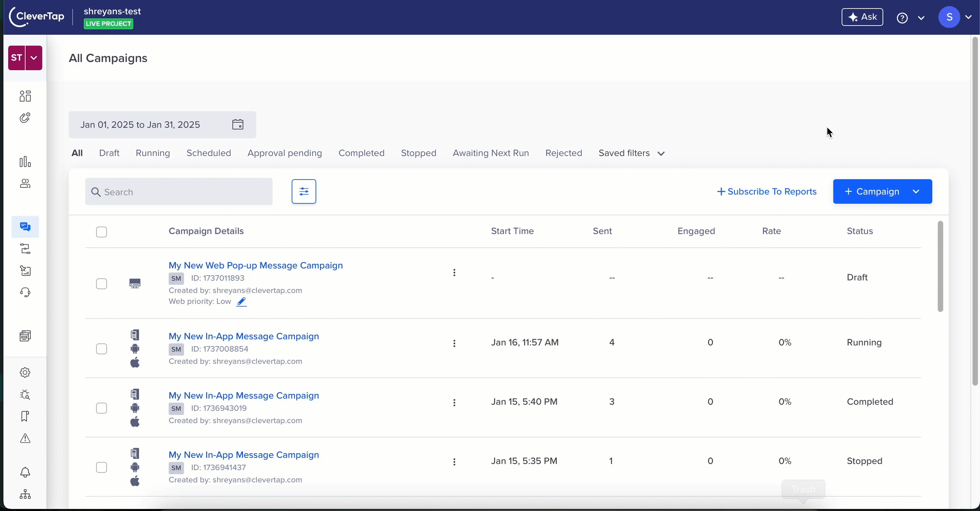Open the stacked windows icon in the sidebar
980x511 pixels.
click(x=25, y=336)
